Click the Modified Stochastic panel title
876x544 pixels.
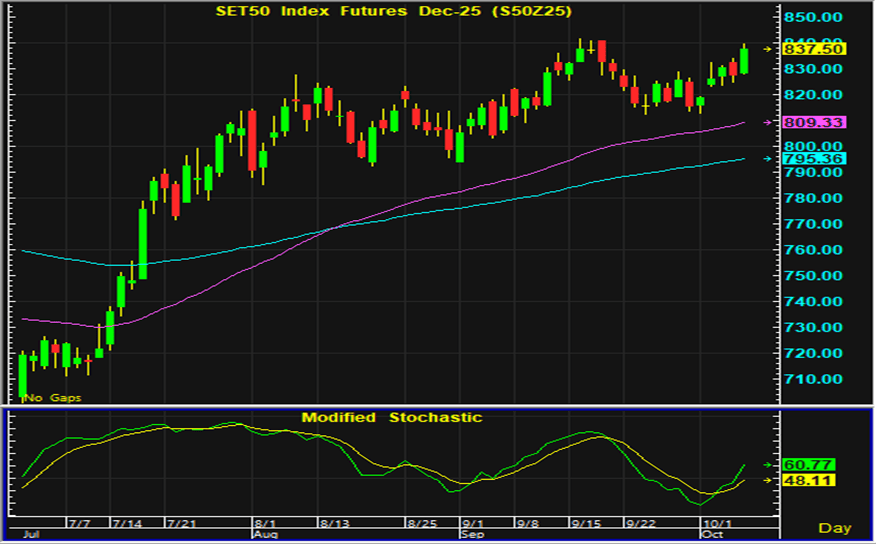pyautogui.click(x=392, y=417)
